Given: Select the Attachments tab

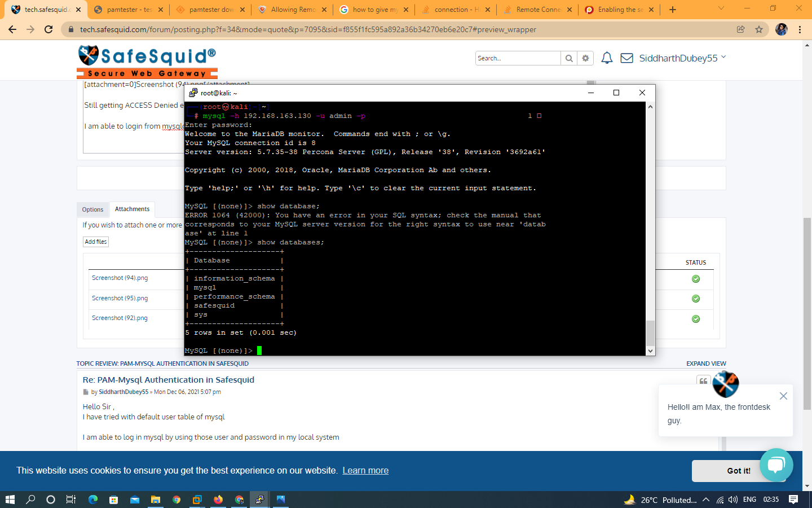Looking at the screenshot, I should coord(132,209).
